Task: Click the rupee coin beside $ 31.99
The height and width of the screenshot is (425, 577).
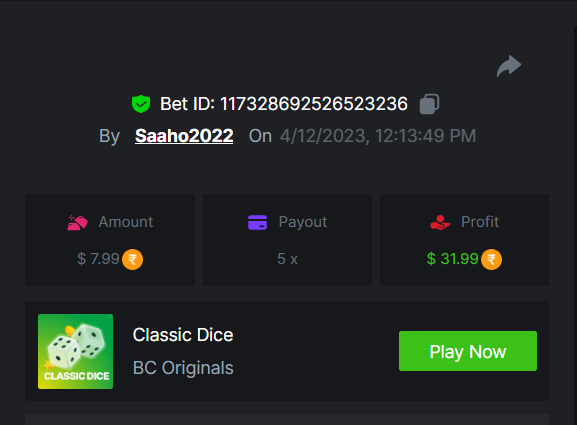Action: tap(491, 259)
